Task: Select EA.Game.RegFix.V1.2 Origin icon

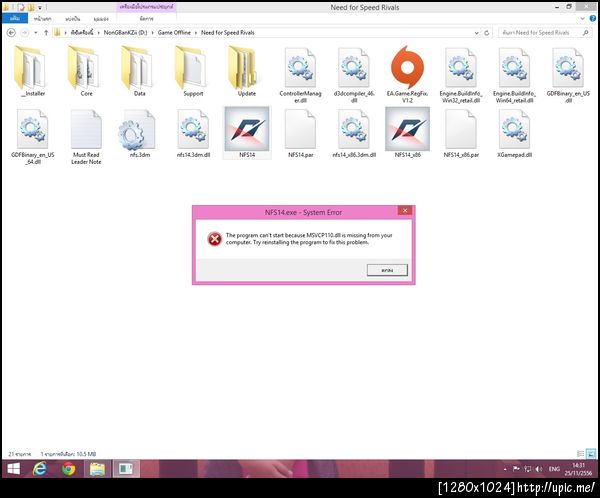Action: [408, 75]
